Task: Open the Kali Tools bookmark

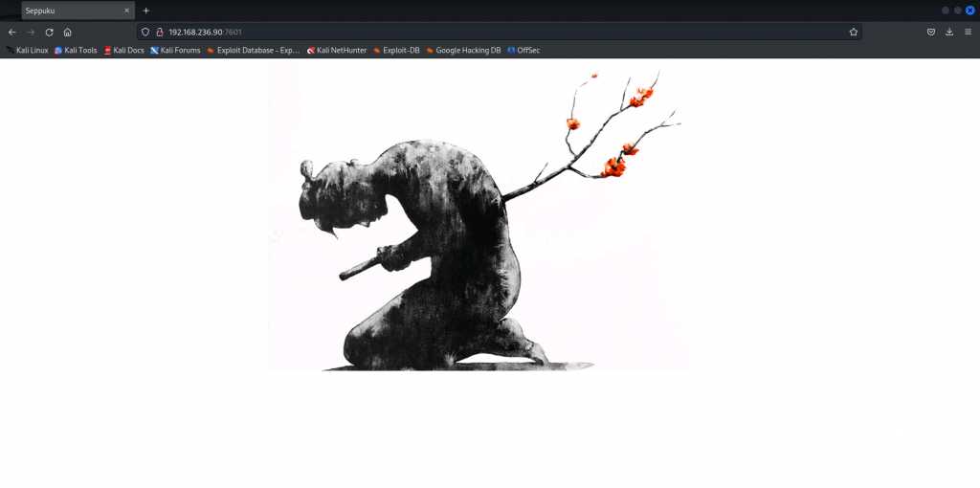Action: click(x=76, y=50)
